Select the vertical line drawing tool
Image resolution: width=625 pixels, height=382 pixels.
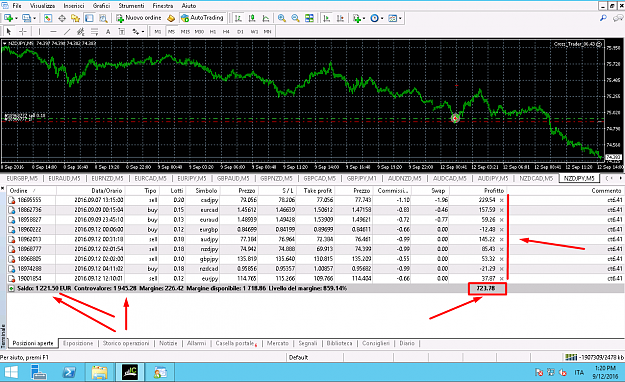(x=39, y=32)
